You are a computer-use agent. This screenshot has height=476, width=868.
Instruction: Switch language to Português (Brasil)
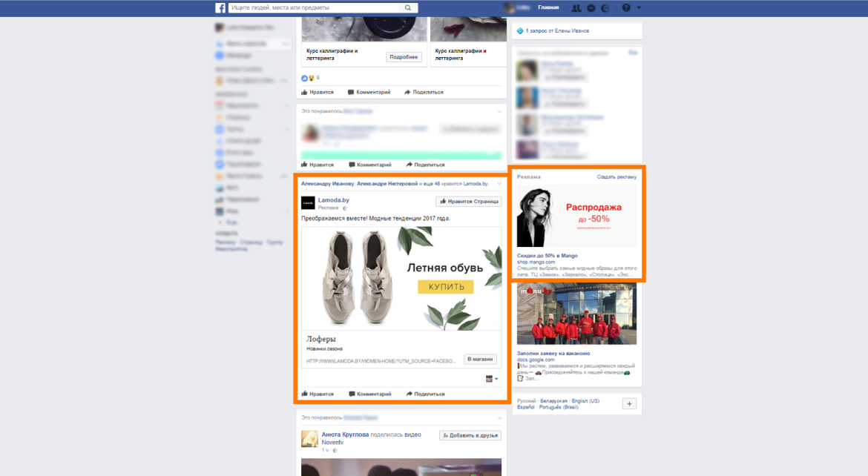point(559,407)
